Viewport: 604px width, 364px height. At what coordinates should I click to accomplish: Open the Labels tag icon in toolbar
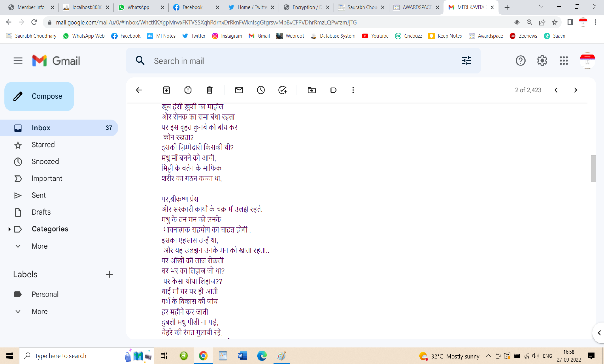tap(333, 90)
